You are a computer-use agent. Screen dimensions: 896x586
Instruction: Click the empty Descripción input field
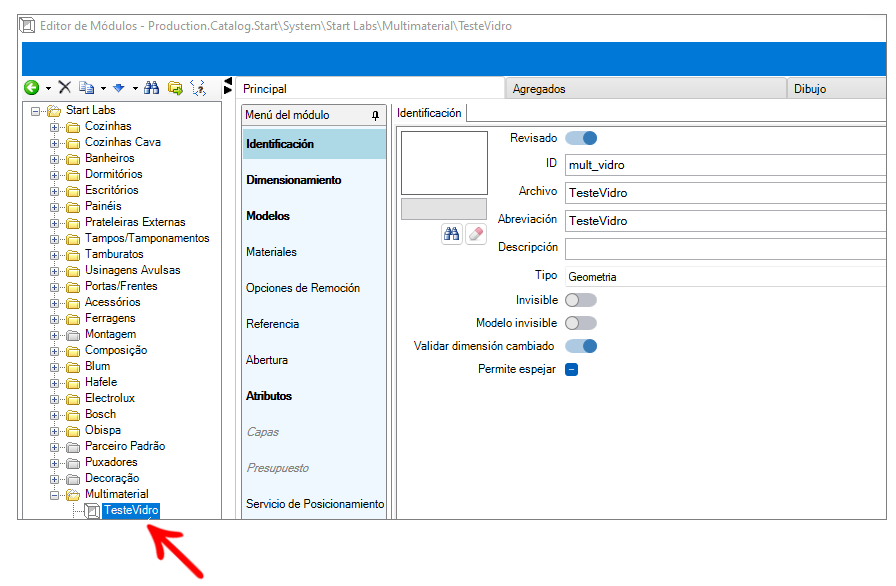pos(726,249)
